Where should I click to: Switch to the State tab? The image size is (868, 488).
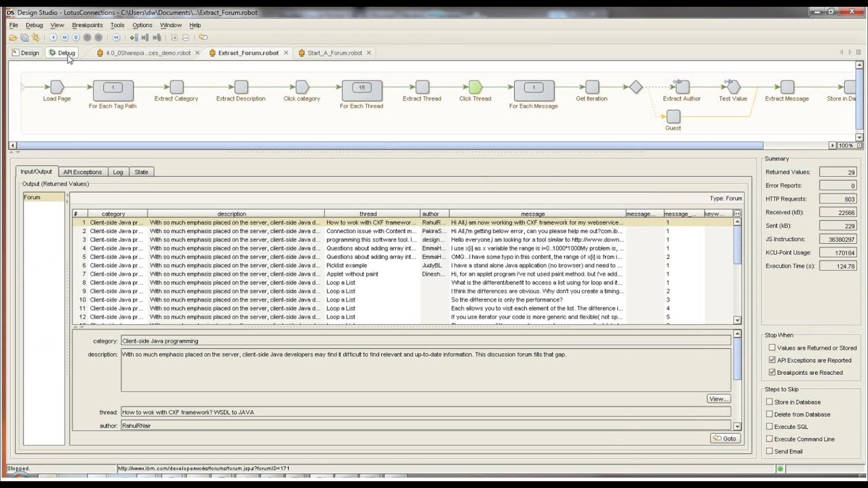pyautogui.click(x=141, y=172)
